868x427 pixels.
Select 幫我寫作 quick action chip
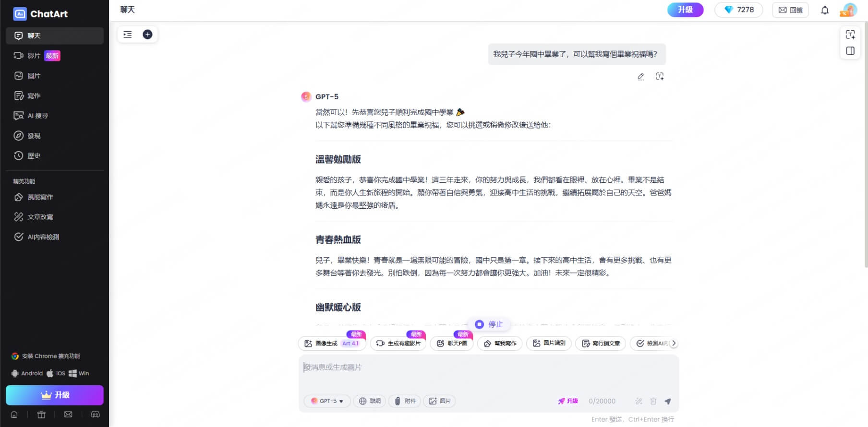coord(500,344)
